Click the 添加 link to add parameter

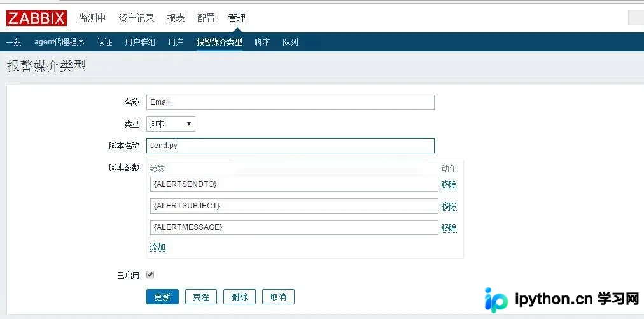coord(158,247)
